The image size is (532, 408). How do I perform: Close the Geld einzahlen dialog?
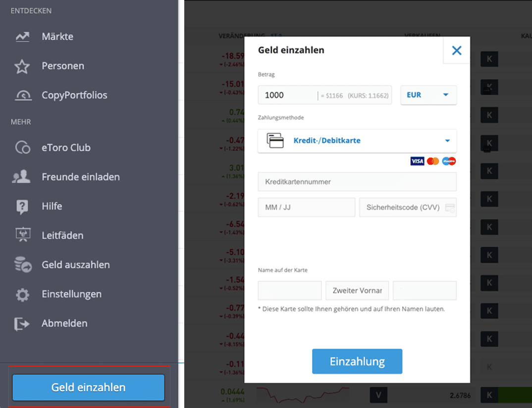point(456,50)
